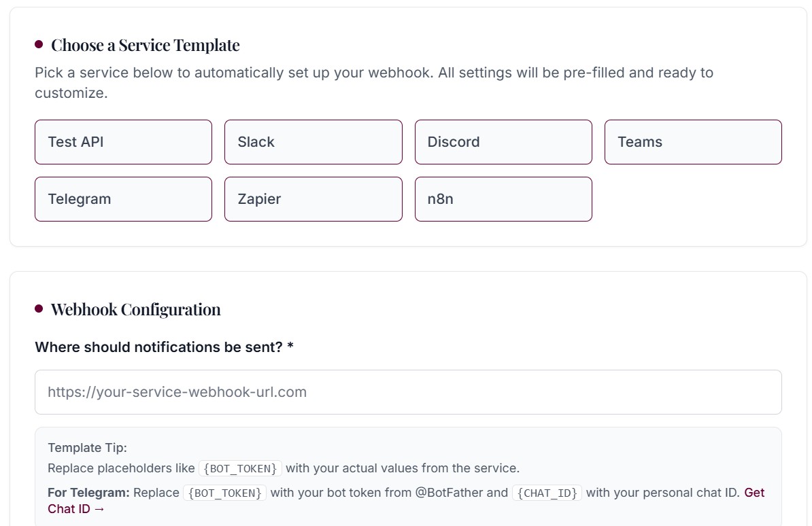Click the first {BOT_TOKEN} placeholder chip
The image size is (812, 526).
(240, 468)
